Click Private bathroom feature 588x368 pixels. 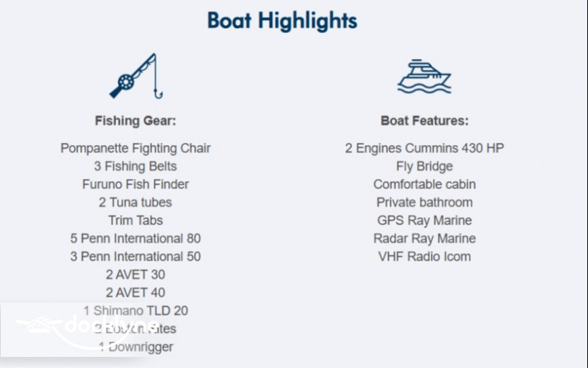tap(424, 202)
